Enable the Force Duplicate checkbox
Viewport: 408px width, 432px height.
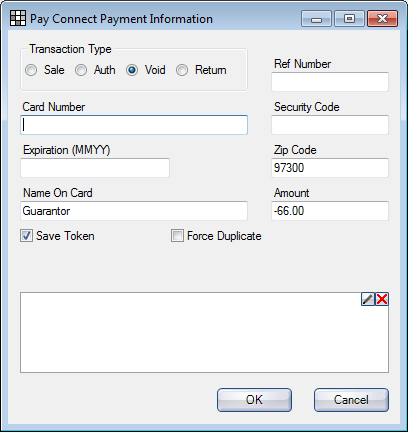[177, 236]
